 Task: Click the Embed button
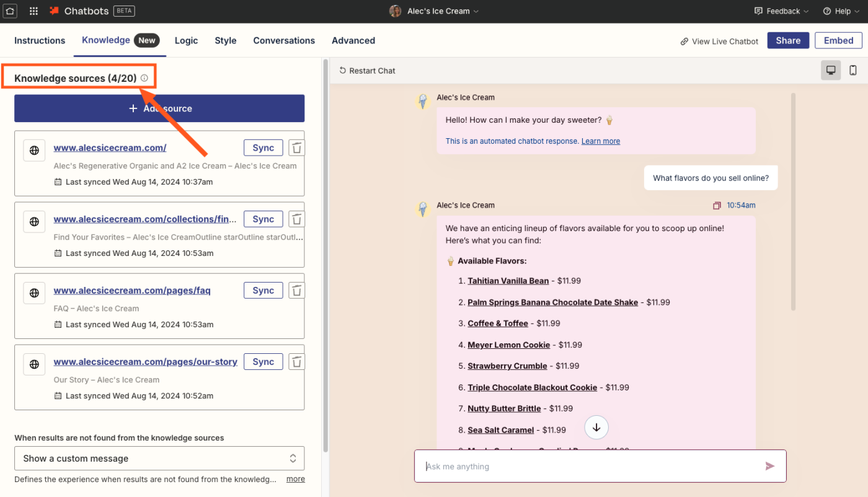click(x=838, y=40)
